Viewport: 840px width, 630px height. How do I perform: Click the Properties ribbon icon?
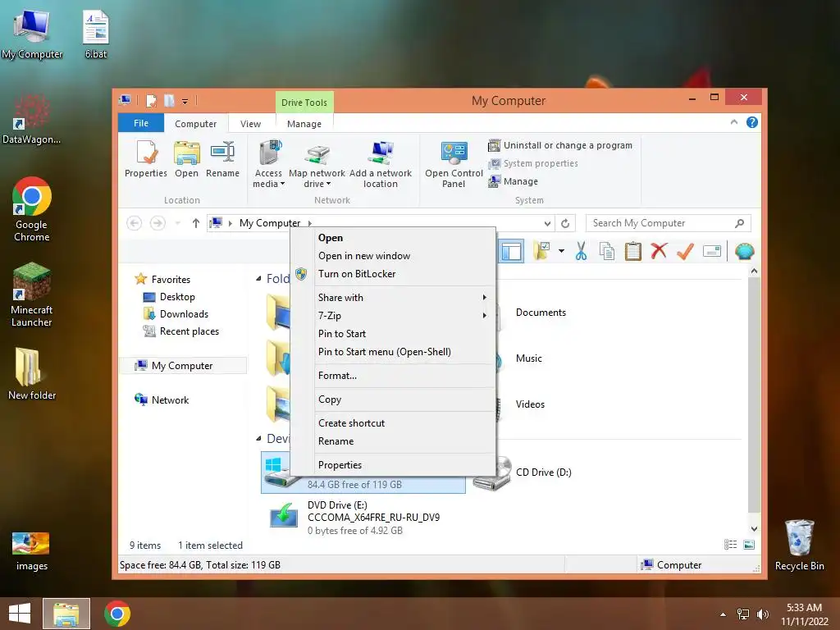(x=146, y=158)
